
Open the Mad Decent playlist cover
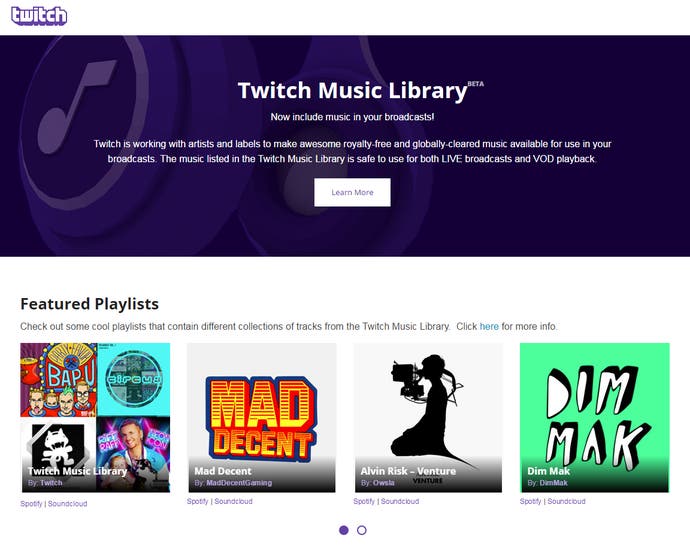point(262,418)
